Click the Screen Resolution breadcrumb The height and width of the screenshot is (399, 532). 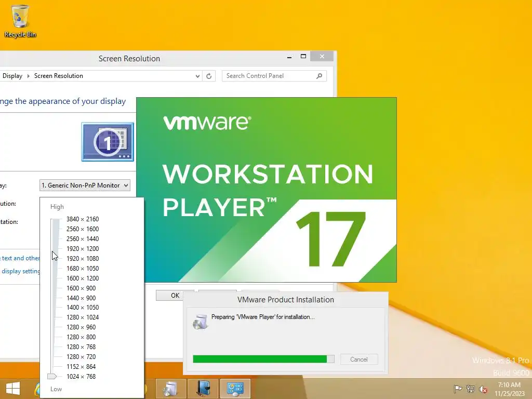pos(58,76)
